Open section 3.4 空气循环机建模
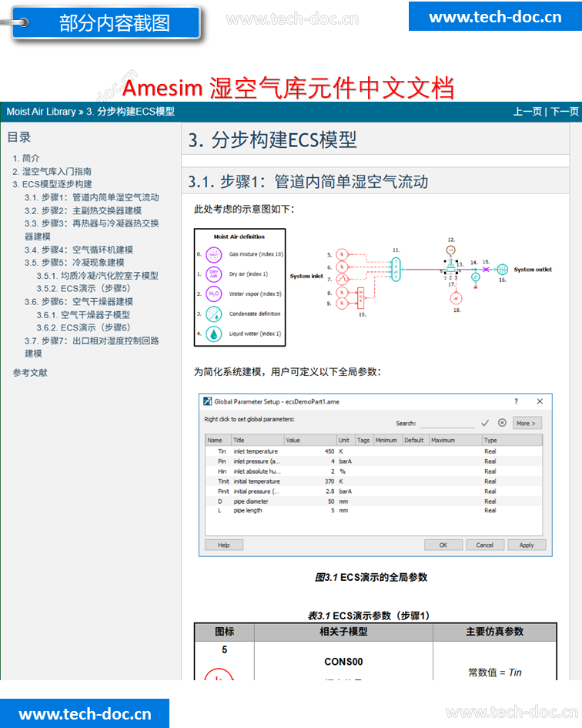 click(x=79, y=250)
